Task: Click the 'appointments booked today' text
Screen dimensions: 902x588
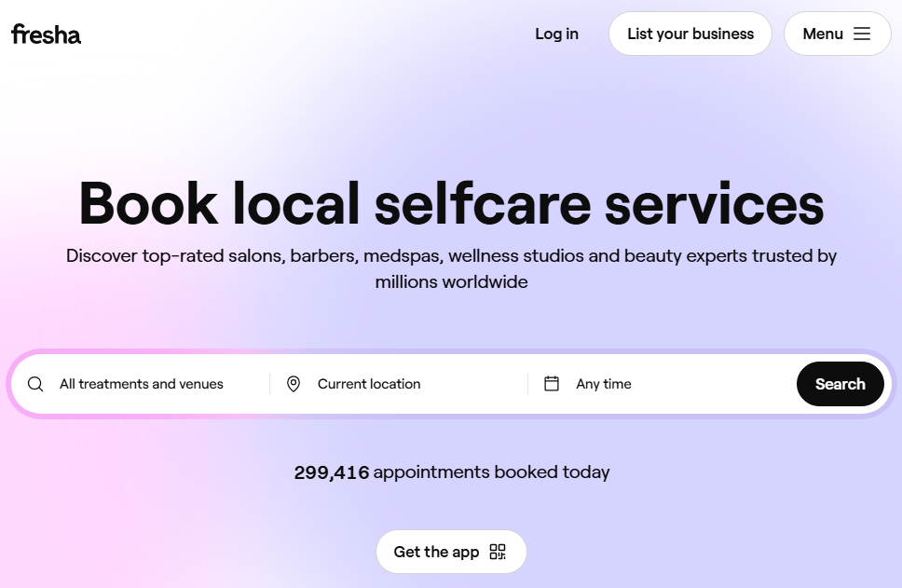Action: pos(491,472)
